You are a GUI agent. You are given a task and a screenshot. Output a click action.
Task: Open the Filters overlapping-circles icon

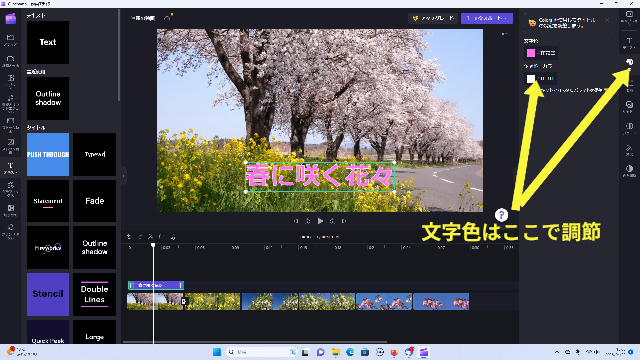tap(629, 106)
